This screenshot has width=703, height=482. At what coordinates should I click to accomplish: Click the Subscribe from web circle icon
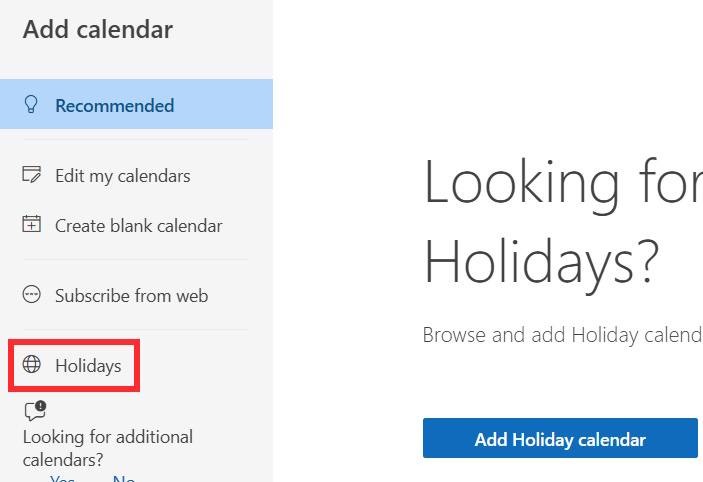pyautogui.click(x=32, y=295)
